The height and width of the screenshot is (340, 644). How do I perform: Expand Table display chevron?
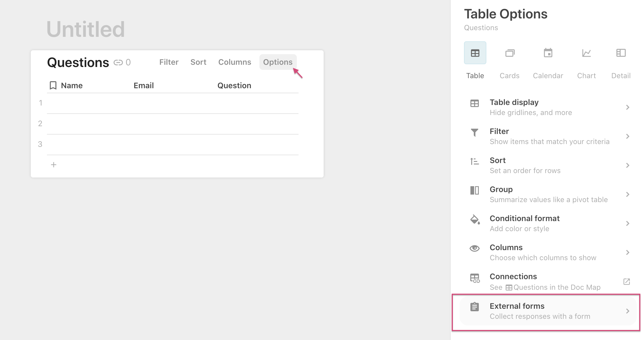[628, 107]
